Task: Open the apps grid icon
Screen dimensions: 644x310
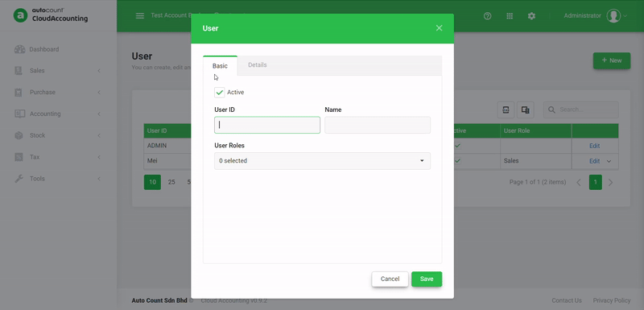Action: 510,16
